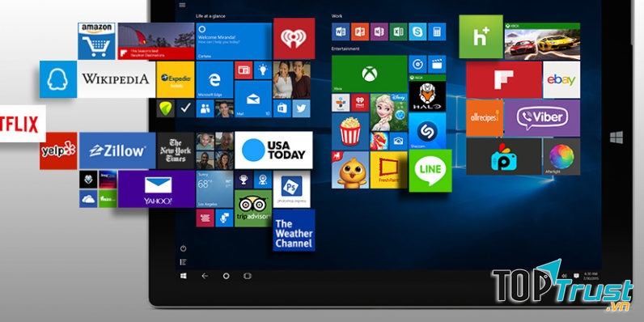This screenshot has height=322, width=644.
Task: Open Task View on taskbar
Action: (248, 276)
